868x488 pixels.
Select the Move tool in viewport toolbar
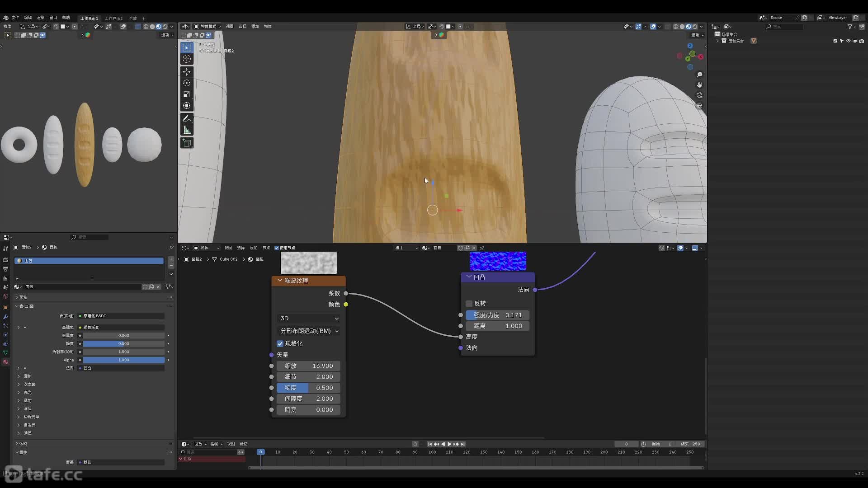187,72
